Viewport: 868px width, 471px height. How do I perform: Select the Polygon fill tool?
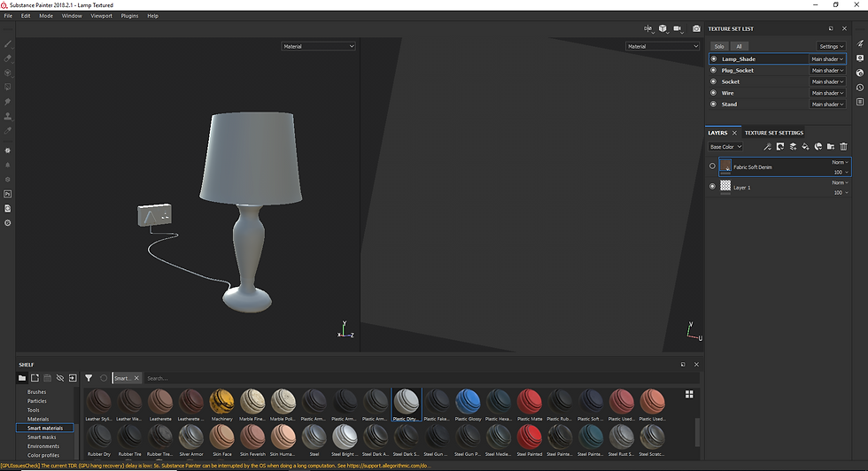click(8, 87)
